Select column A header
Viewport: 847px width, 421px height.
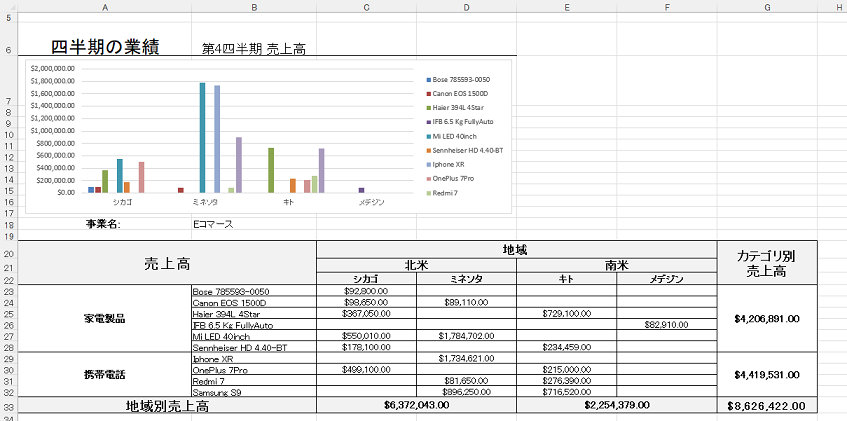click(105, 6)
